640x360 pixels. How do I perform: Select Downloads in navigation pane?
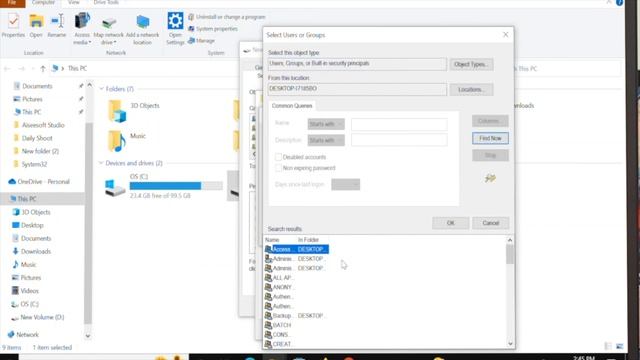pos(36,251)
